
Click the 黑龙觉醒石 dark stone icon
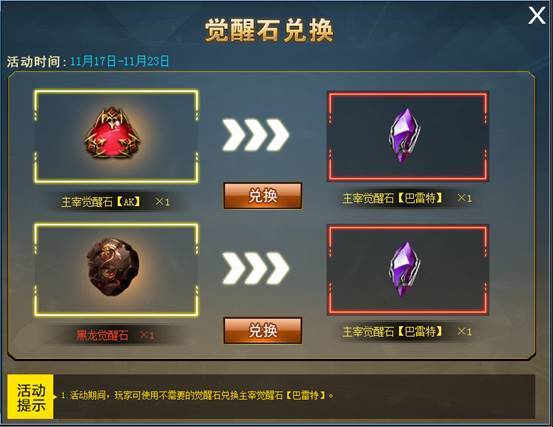pos(113,268)
